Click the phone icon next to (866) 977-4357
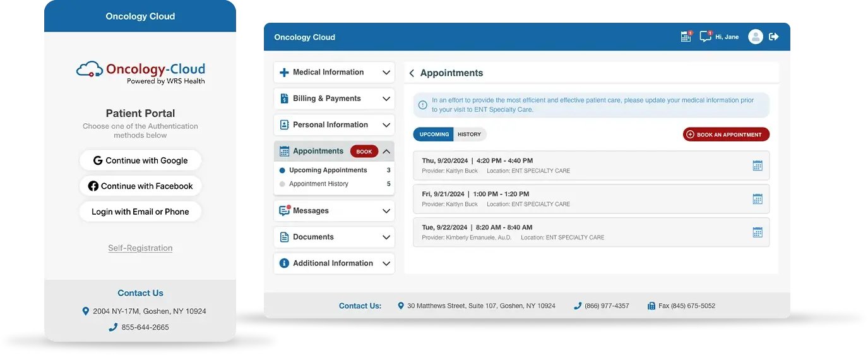 [578, 306]
